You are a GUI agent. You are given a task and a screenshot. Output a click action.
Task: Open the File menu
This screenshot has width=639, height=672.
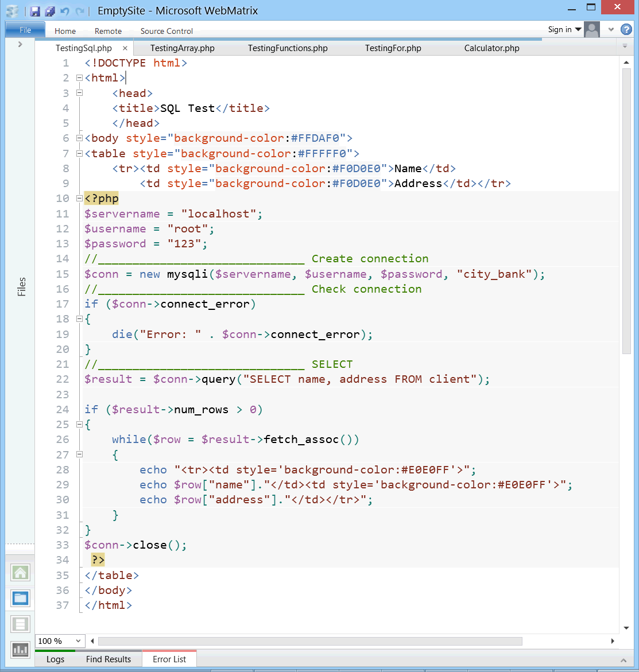25,30
